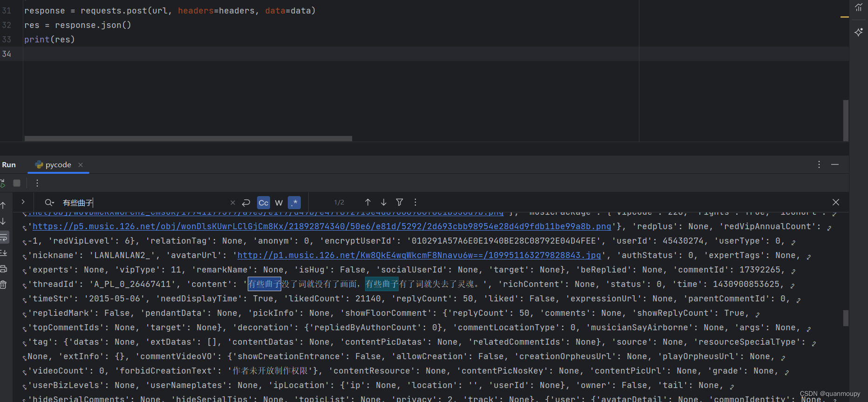Click the horizontal editor scrollbar
This screenshot has width=868, height=402.
[188, 138]
